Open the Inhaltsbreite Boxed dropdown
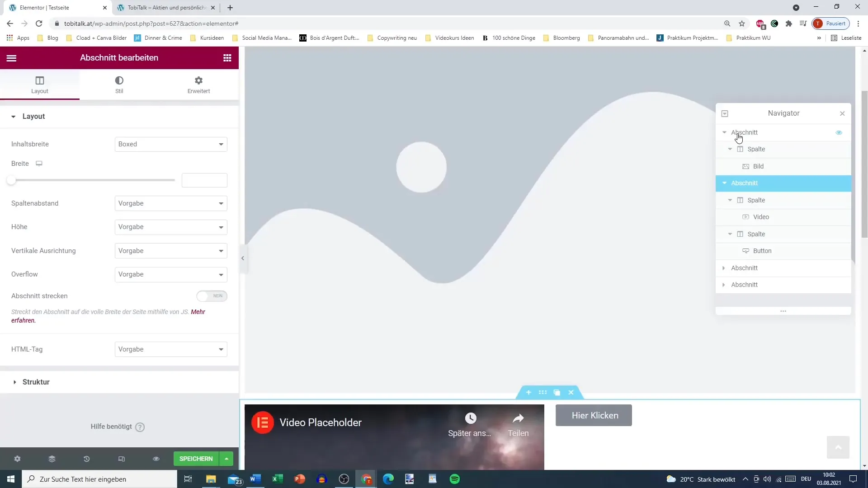This screenshot has width=868, height=488. pos(171,144)
